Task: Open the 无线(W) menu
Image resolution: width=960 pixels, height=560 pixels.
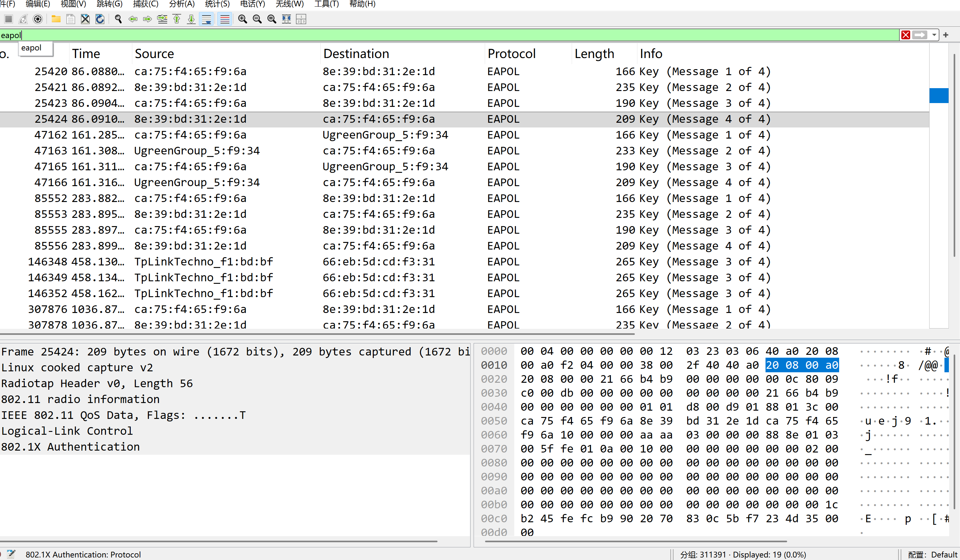Action: click(290, 4)
